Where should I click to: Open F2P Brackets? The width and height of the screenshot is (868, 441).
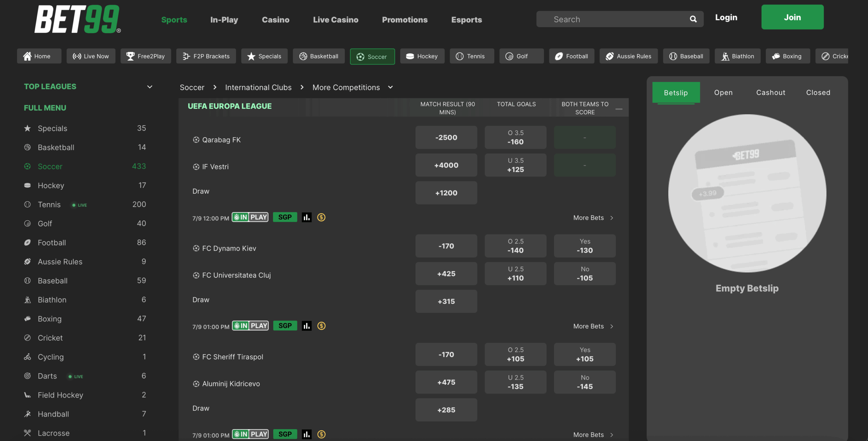coord(206,56)
